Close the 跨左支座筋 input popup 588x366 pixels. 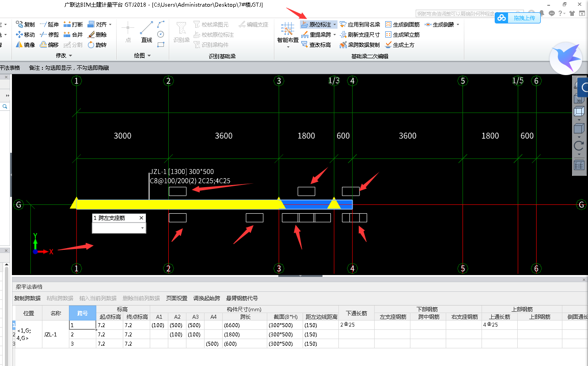(x=141, y=218)
